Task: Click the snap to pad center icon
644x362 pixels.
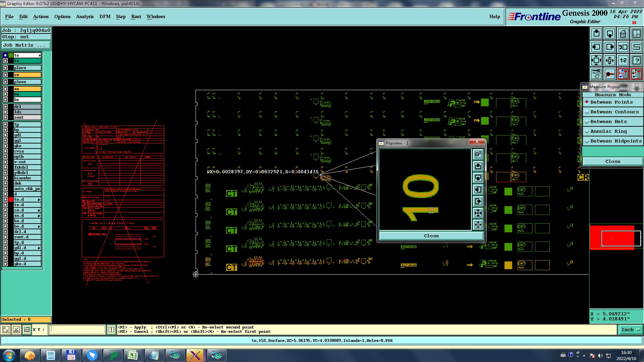Action: [x=609, y=74]
